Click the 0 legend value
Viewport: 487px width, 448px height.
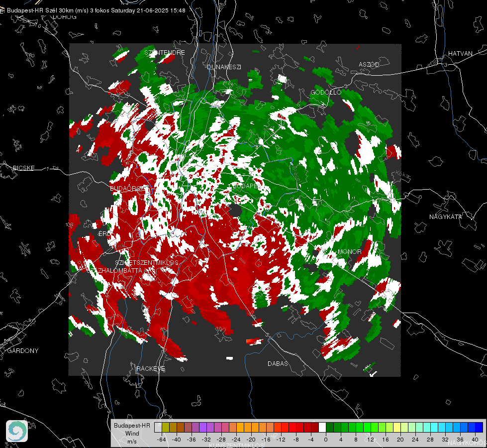pos(326,440)
